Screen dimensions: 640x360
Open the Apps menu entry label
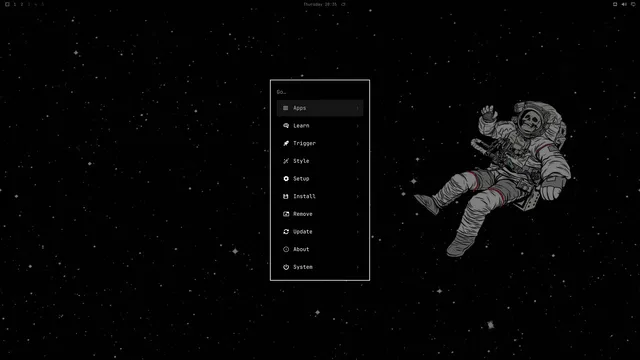point(299,108)
